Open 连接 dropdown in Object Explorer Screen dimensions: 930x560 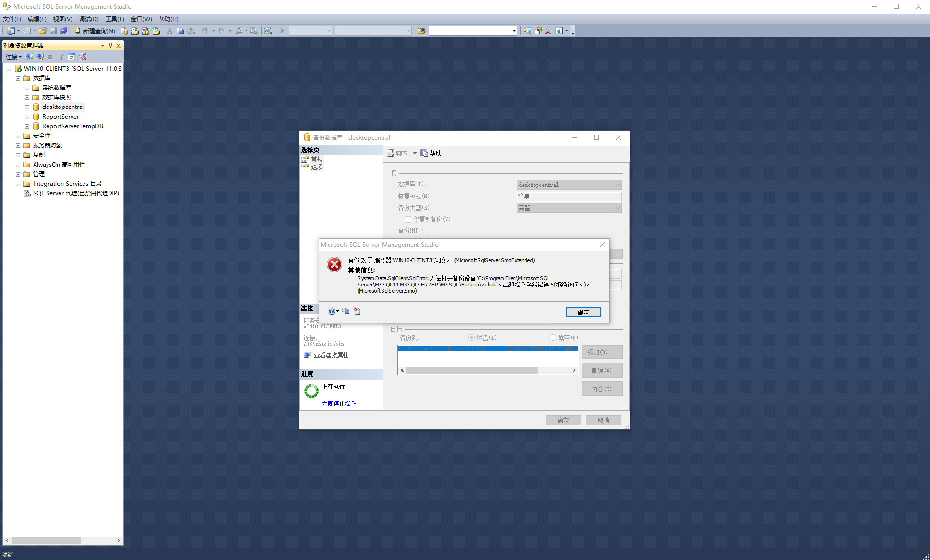coord(13,57)
